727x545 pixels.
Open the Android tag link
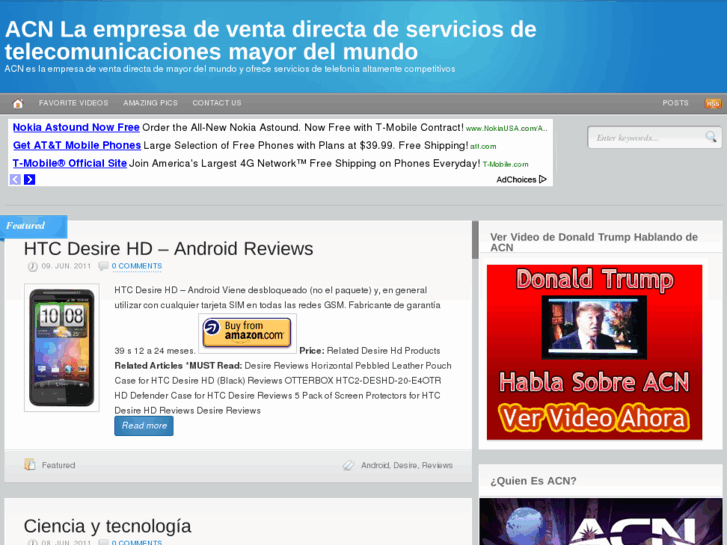[x=375, y=465]
